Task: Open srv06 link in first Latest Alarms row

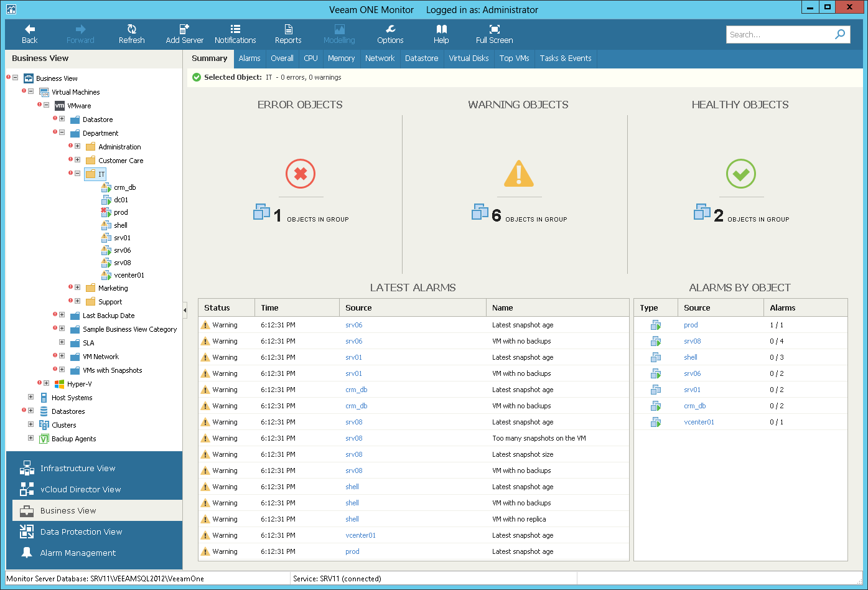Action: 353,325
